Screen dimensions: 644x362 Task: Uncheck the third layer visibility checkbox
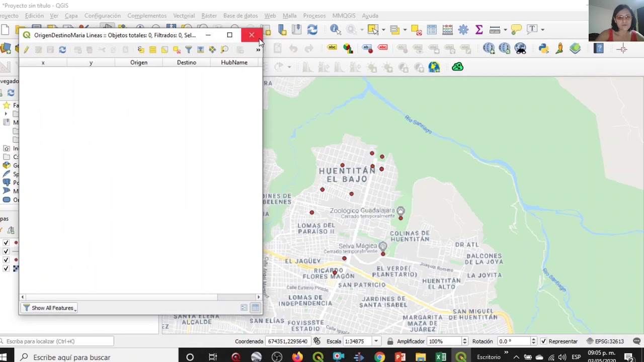(6, 260)
